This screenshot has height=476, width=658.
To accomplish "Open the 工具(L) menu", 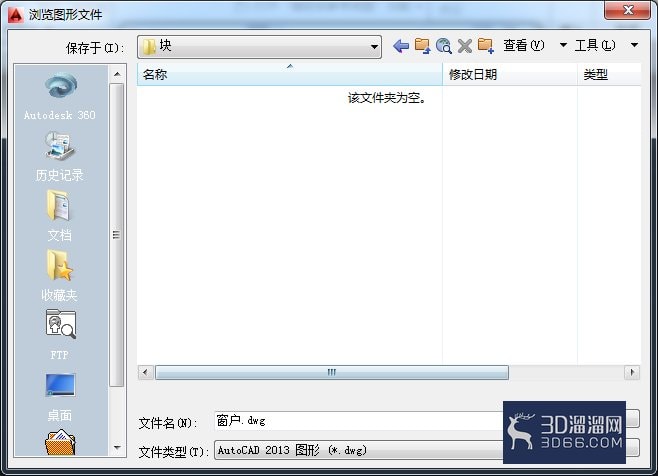I will pos(595,45).
